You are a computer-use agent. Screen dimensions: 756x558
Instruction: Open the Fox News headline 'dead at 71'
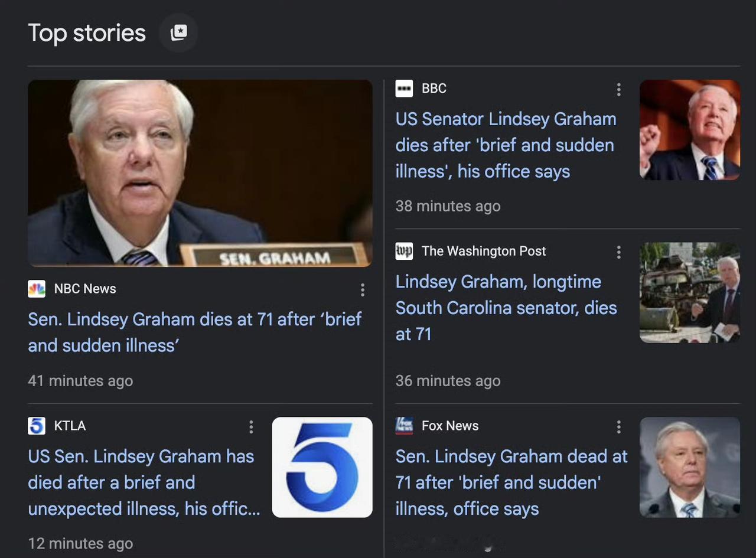tap(511, 482)
